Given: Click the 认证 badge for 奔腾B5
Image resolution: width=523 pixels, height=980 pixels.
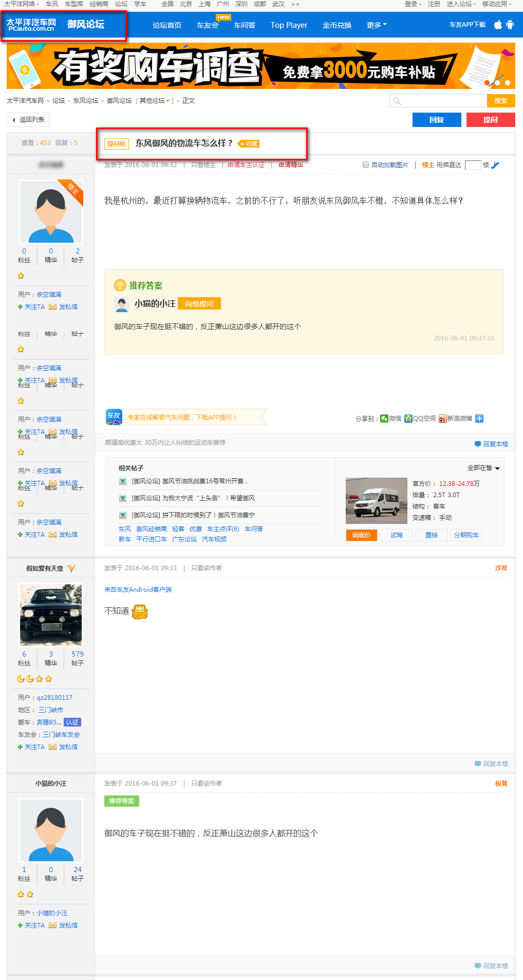Looking at the screenshot, I should coord(72,722).
